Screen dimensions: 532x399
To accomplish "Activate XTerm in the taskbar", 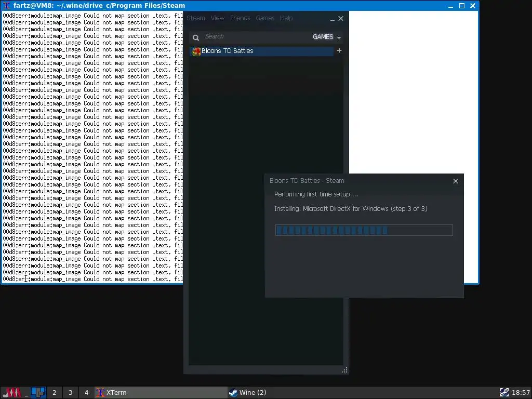I will point(161,393).
